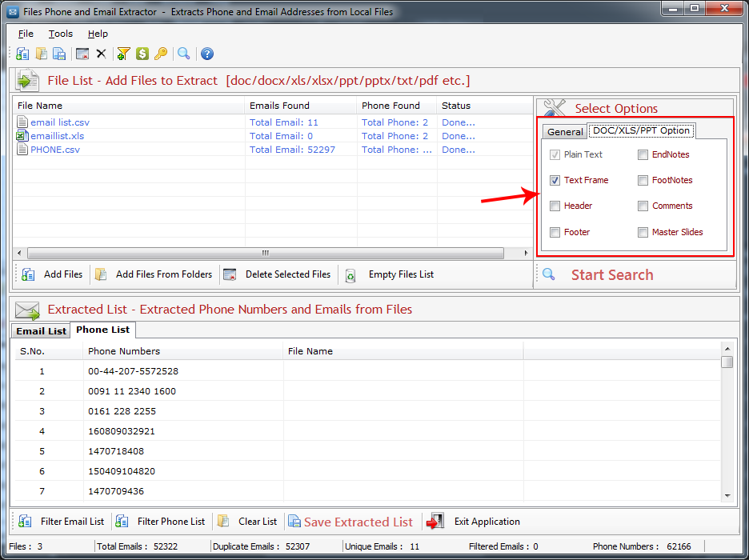This screenshot has width=749, height=560.
Task: Click the Filter Phone List label
Action: [171, 522]
